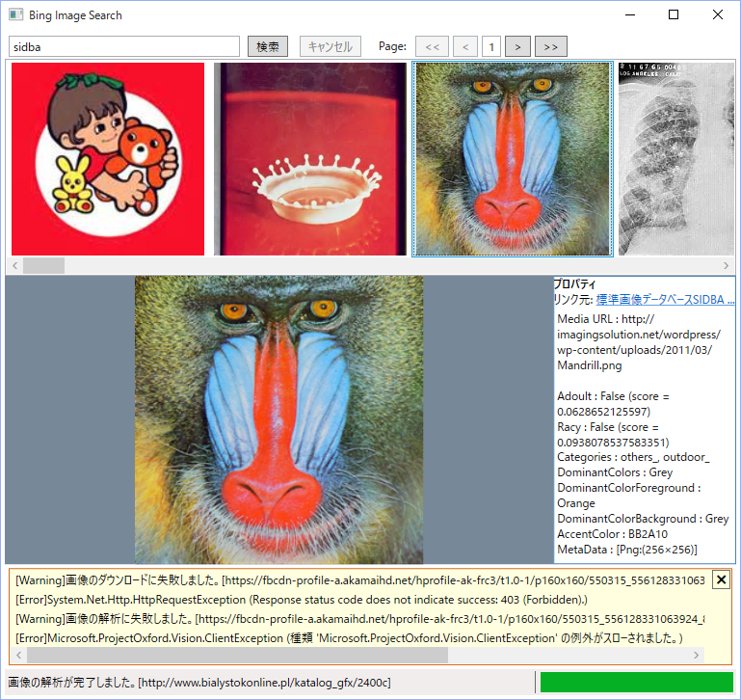Select the chest X-ray thumbnail
This screenshot has height=700, width=741.
click(676, 159)
